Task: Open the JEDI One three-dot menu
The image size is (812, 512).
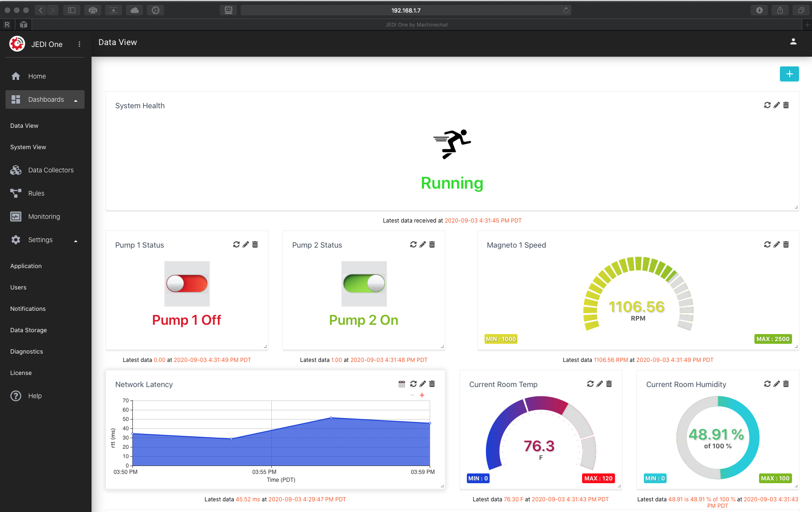Action: click(x=79, y=44)
